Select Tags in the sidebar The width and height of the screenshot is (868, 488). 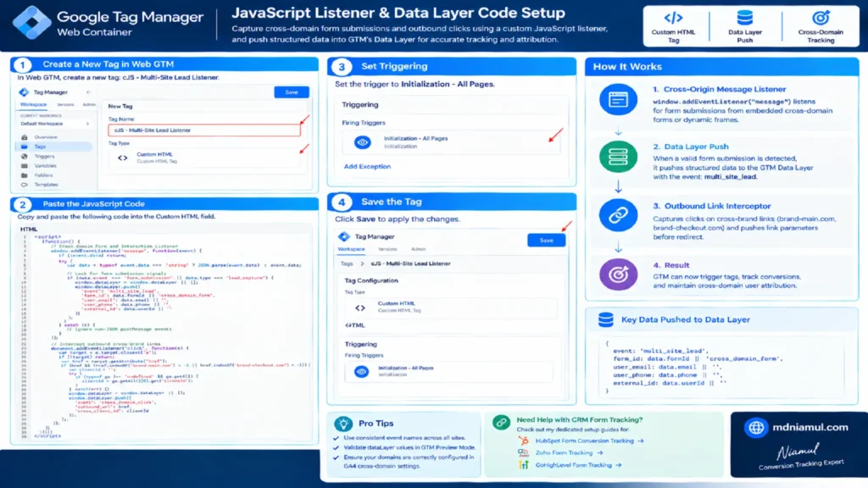tap(54, 147)
